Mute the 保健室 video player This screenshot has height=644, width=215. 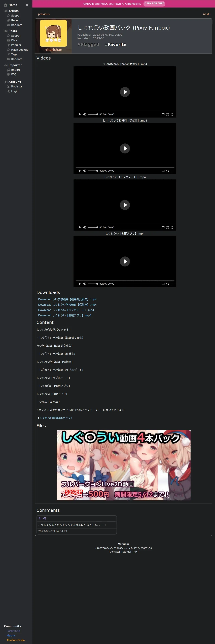tap(85, 171)
